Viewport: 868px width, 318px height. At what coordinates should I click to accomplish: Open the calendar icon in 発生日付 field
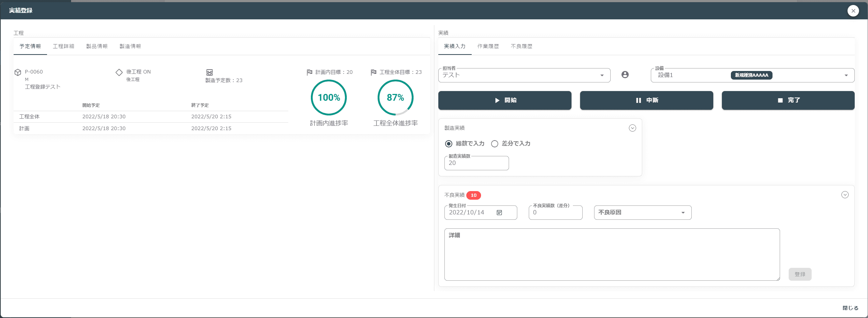[x=499, y=213]
